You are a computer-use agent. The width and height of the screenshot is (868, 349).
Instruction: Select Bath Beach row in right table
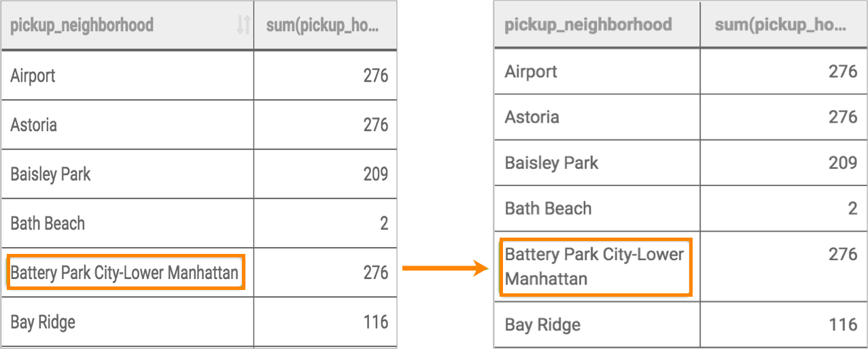[x=548, y=208]
